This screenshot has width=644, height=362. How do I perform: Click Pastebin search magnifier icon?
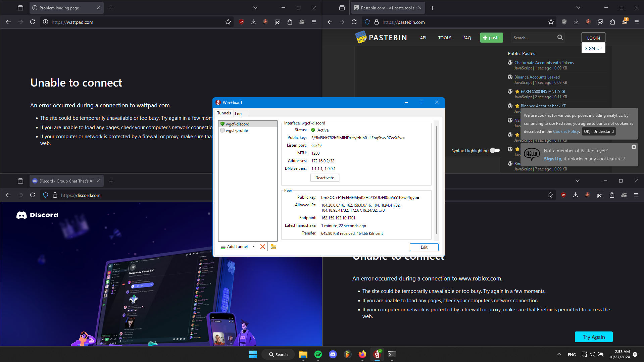(560, 38)
